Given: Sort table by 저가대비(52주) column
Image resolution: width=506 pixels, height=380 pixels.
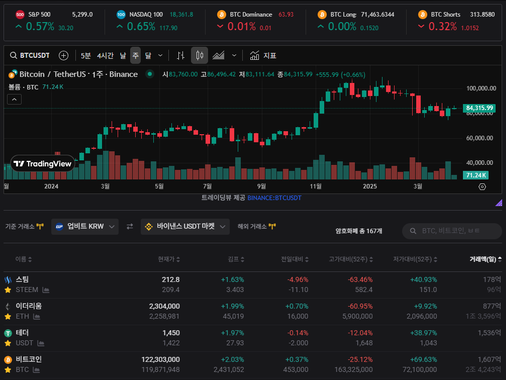Looking at the screenshot, I should pyautogui.click(x=415, y=259).
